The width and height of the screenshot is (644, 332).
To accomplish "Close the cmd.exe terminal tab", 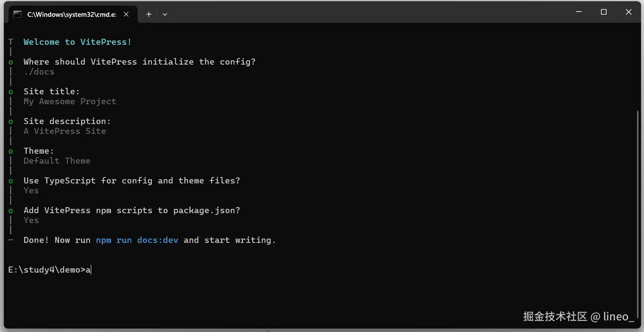I will point(126,14).
